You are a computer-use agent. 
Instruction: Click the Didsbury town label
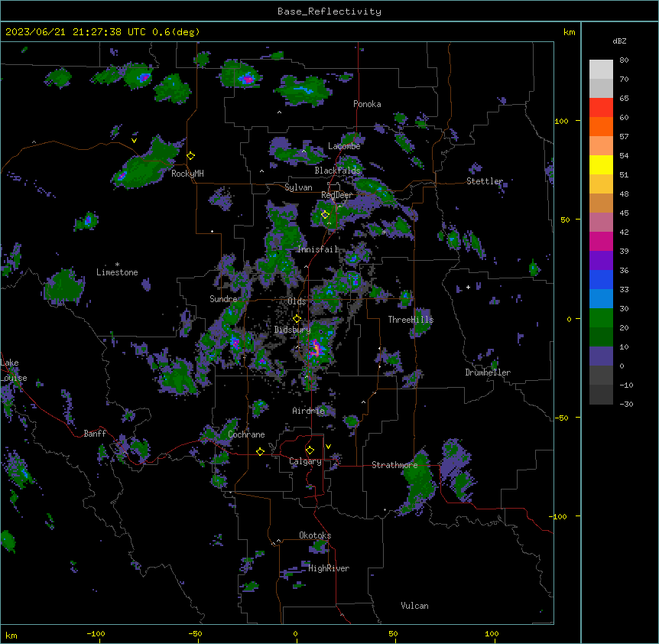[x=292, y=330]
